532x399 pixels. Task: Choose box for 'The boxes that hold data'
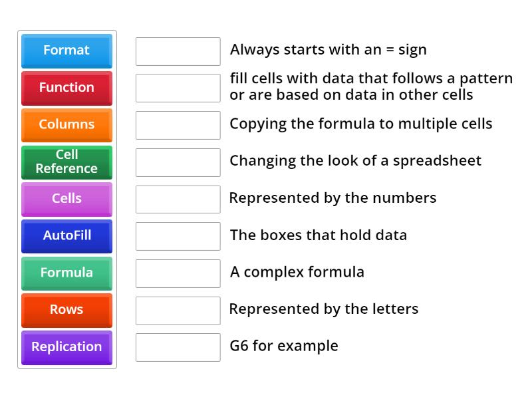pyautogui.click(x=178, y=236)
